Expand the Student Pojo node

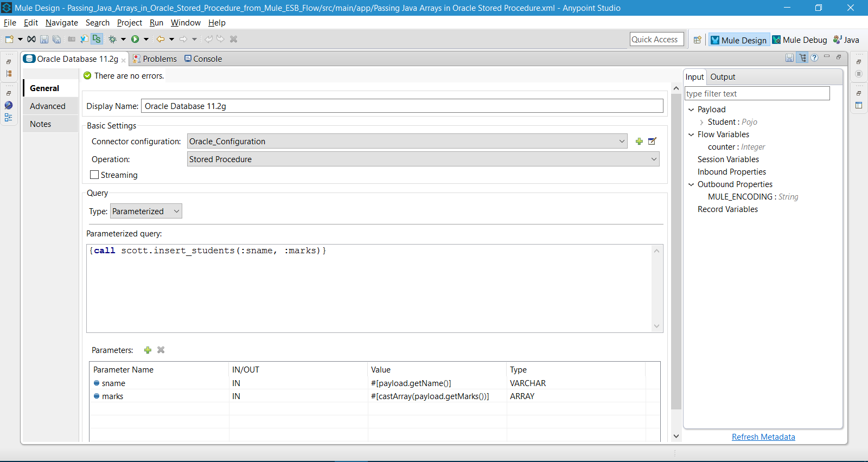[x=701, y=122]
